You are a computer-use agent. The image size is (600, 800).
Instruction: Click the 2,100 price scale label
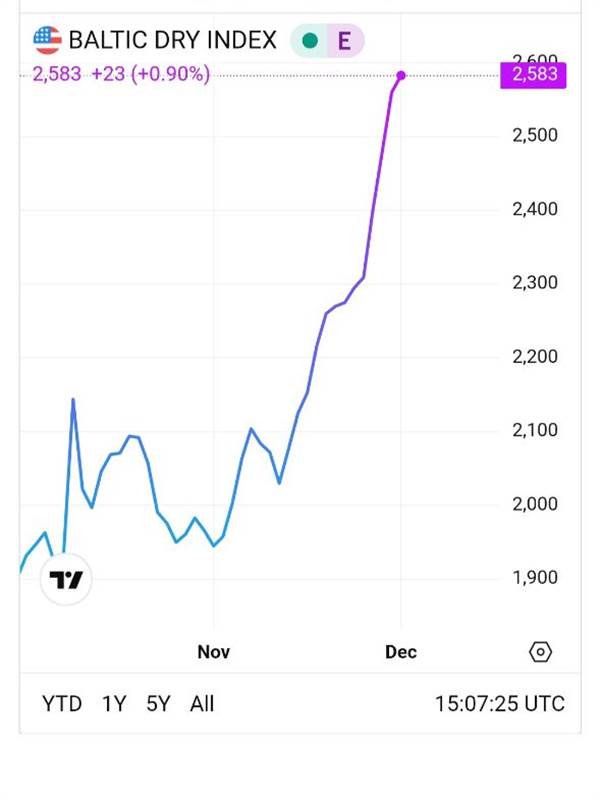tap(534, 430)
